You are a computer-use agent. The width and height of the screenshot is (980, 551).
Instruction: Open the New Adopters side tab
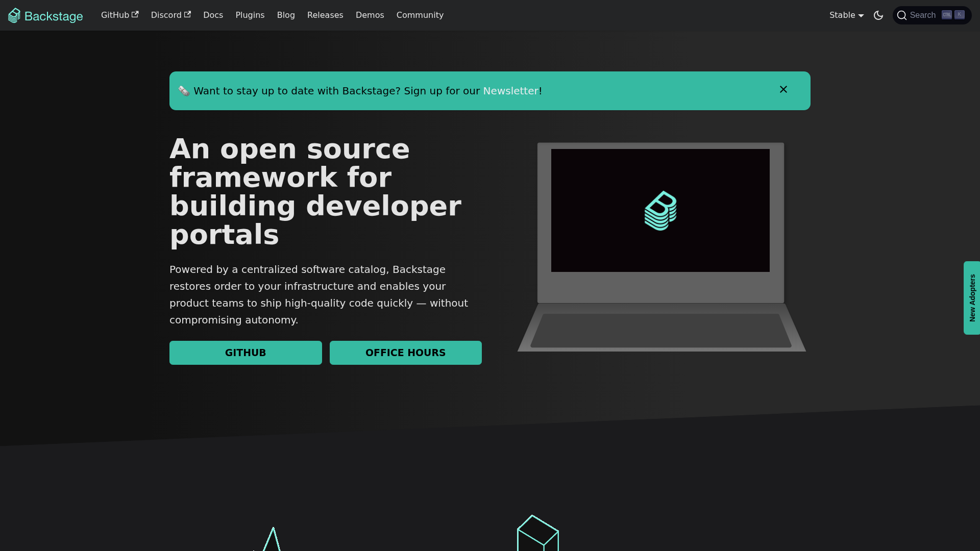pos(972,298)
